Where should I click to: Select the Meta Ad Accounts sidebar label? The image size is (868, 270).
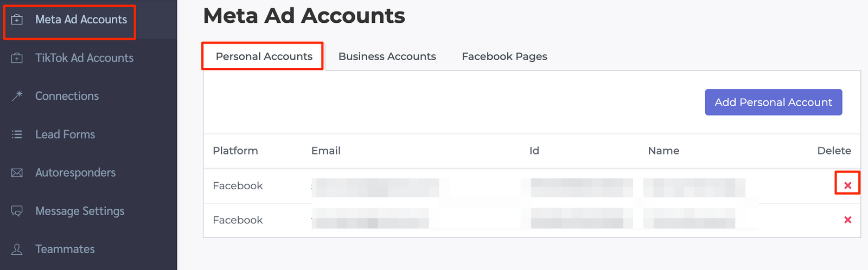point(81,20)
